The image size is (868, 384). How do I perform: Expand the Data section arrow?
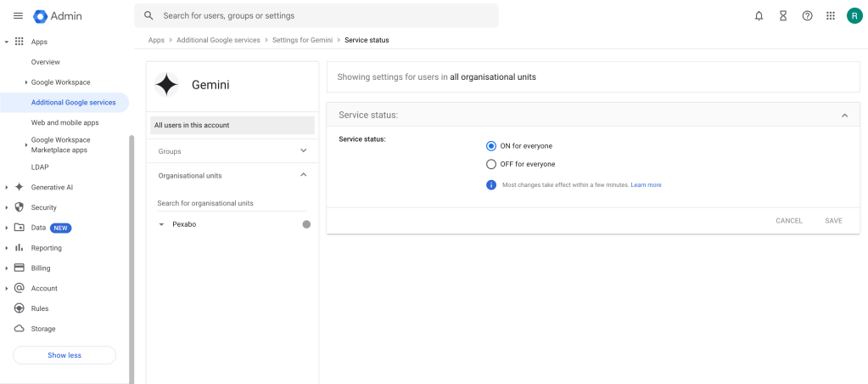[6, 228]
